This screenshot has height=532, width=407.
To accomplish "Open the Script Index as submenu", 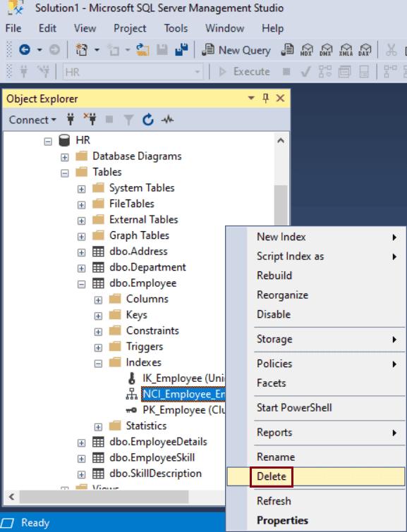I will pyautogui.click(x=316, y=256).
